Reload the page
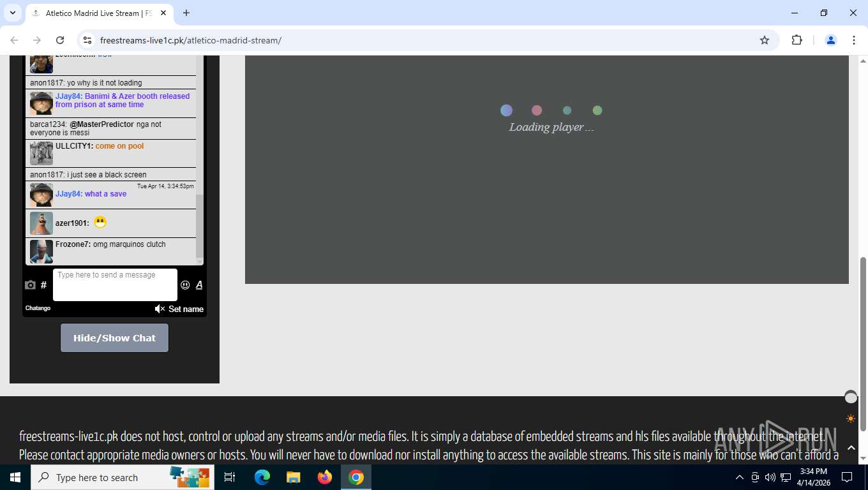The width and height of the screenshot is (868, 490). (x=60, y=40)
